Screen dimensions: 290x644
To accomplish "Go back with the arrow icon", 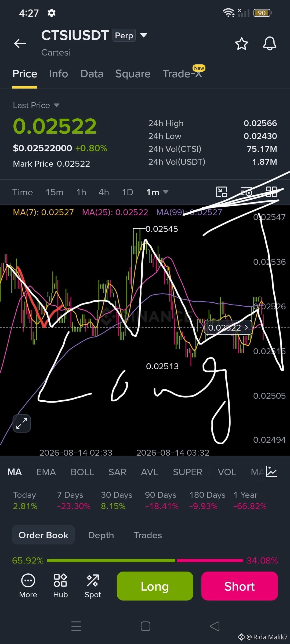I will [20, 43].
